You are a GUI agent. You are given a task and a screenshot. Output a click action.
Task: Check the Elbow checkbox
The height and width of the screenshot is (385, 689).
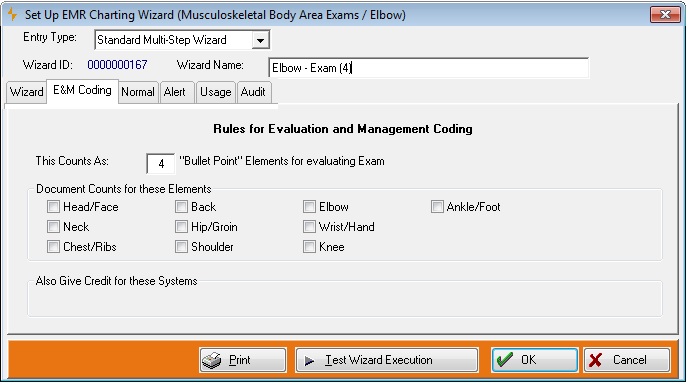[309, 207]
